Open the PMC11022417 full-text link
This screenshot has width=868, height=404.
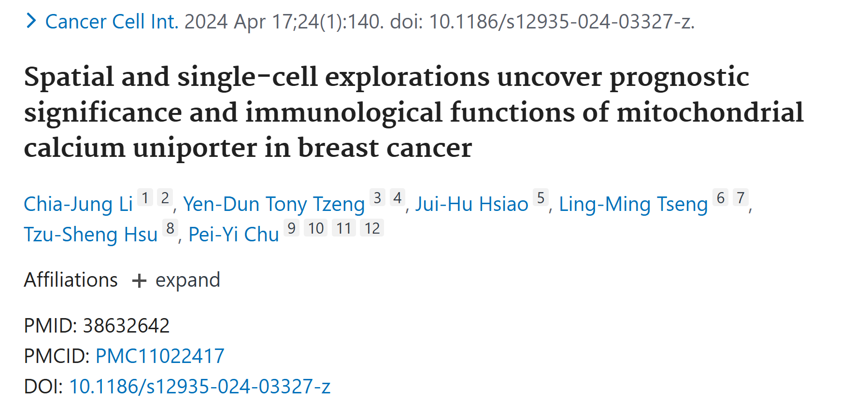[160, 356]
